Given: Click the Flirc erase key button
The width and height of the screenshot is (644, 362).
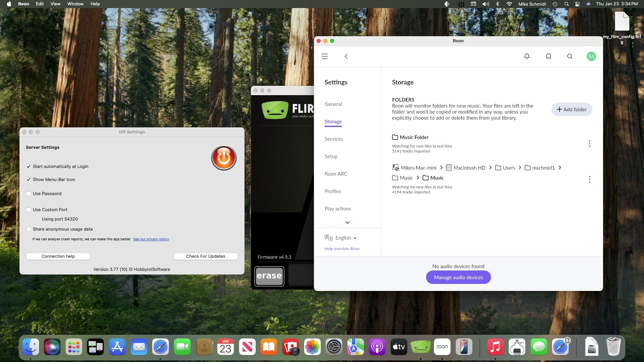Looking at the screenshot, I should click(x=269, y=276).
